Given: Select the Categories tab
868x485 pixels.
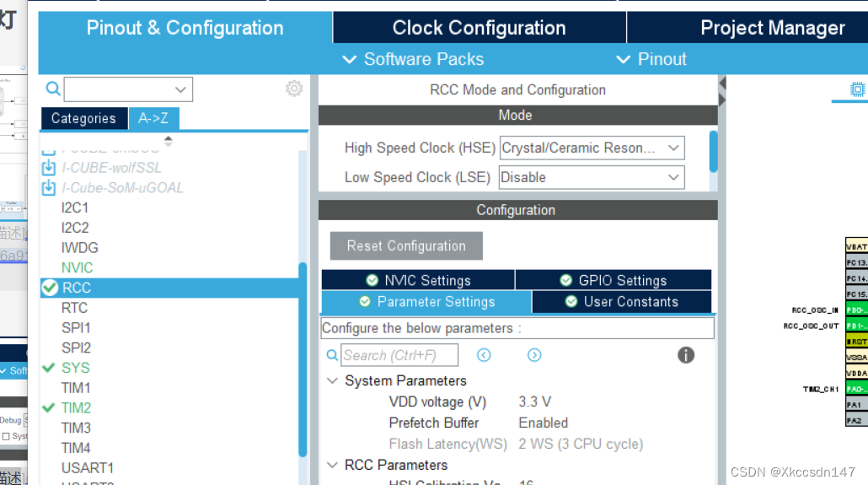Looking at the screenshot, I should click(83, 118).
